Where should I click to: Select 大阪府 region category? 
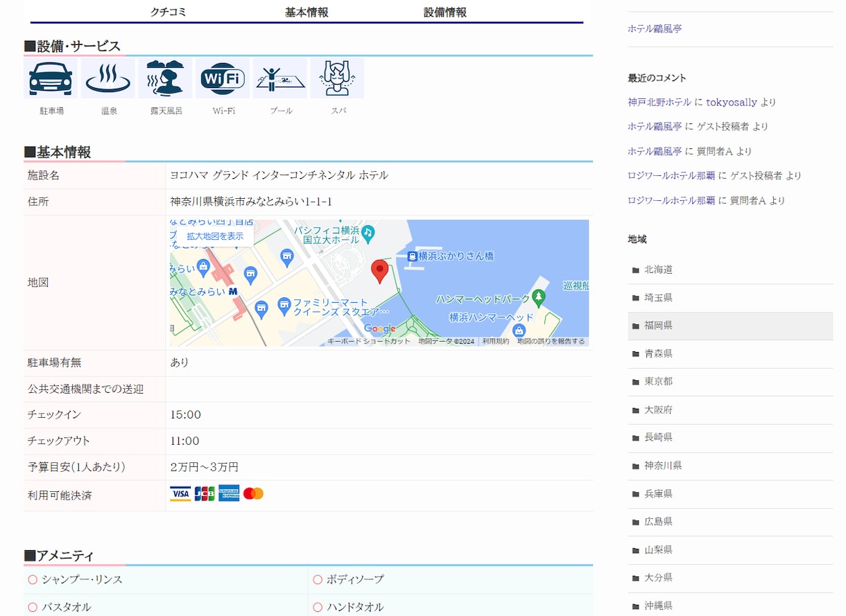[x=658, y=410]
